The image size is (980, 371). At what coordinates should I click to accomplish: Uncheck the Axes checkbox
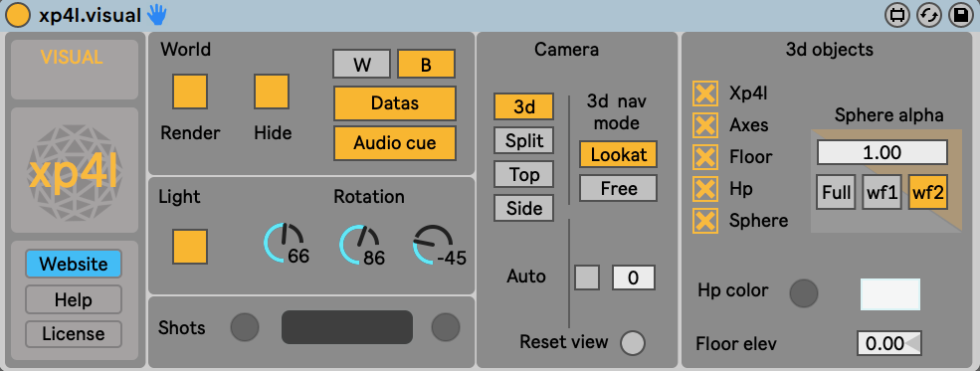(x=705, y=125)
